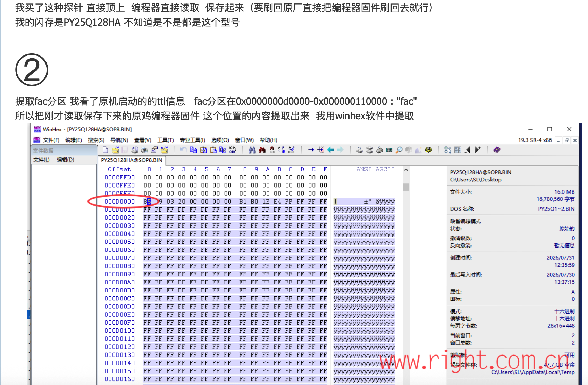
Task: Click the hex view vertical scrollbar thumb
Action: tap(406, 187)
